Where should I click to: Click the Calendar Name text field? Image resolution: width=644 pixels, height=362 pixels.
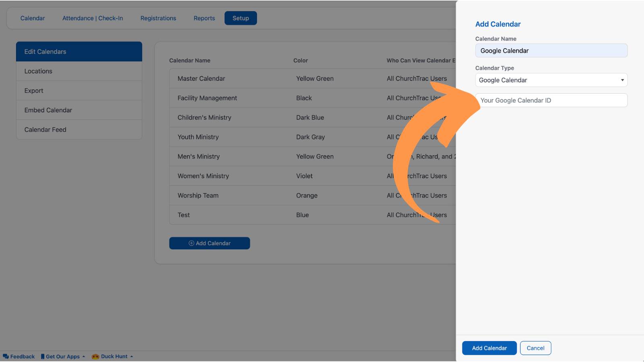551,51
